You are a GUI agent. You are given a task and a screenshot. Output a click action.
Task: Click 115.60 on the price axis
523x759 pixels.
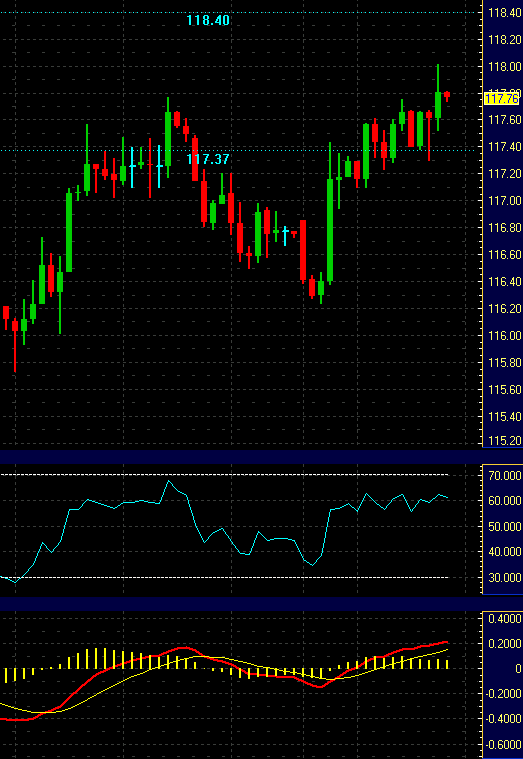505,390
